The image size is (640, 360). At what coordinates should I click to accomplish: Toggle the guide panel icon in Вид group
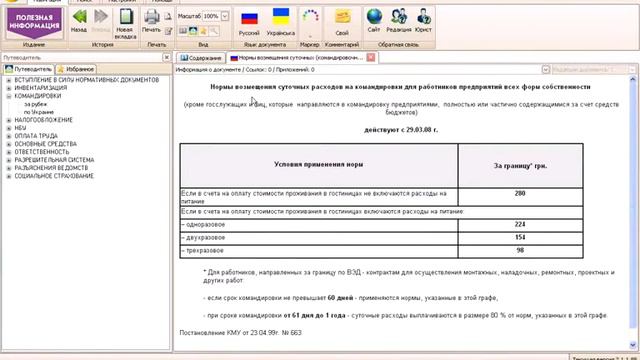193,31
